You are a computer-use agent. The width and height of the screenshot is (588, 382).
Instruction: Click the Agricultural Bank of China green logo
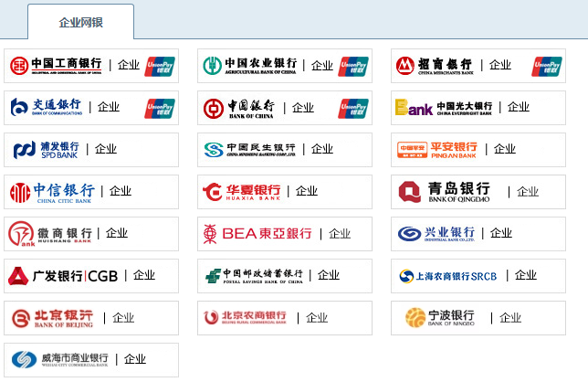point(213,66)
